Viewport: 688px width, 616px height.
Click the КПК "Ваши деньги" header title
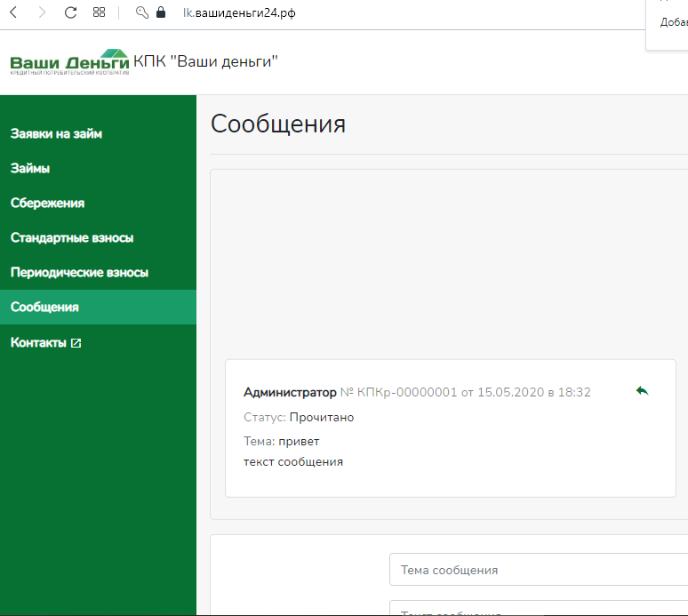(205, 61)
